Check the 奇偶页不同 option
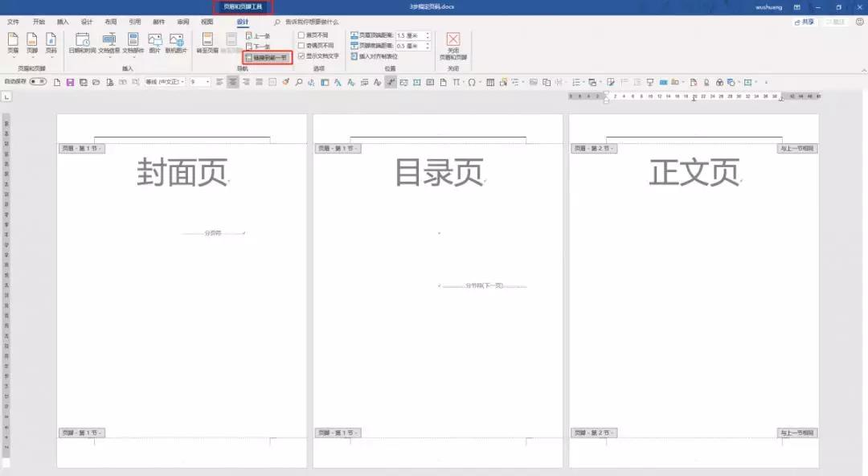This screenshot has height=476, width=868. [x=302, y=44]
